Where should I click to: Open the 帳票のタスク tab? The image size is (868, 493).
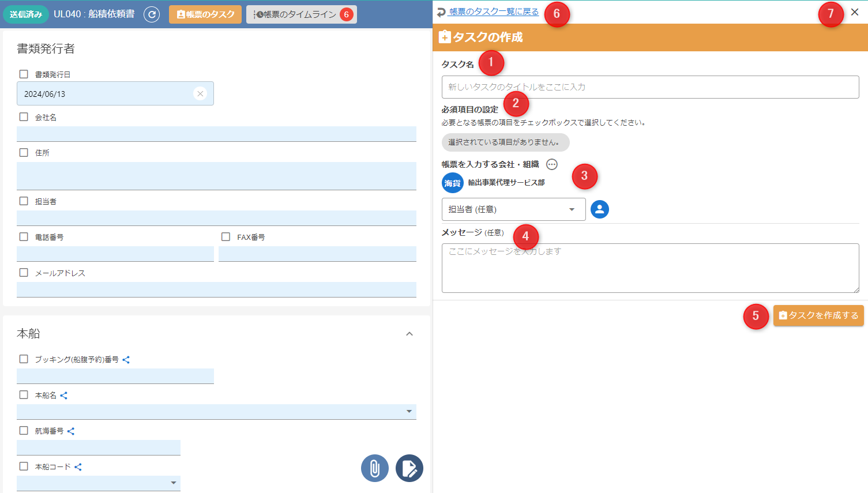[205, 14]
